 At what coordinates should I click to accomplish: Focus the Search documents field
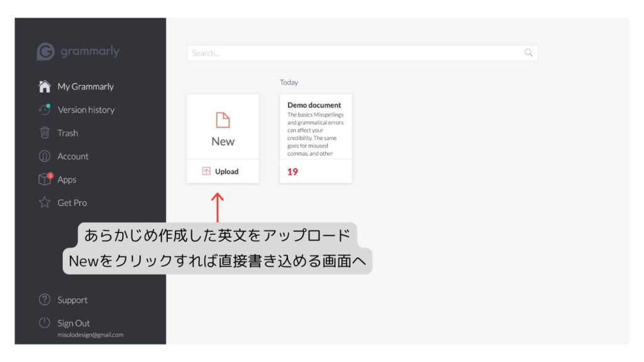tap(362, 53)
